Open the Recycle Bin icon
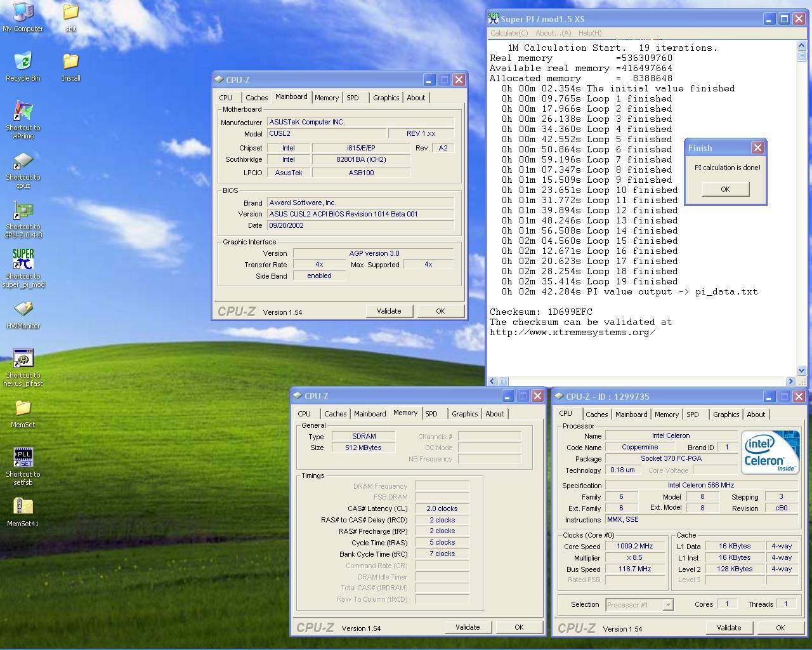Image resolution: width=812 pixels, height=650 pixels. (23, 61)
